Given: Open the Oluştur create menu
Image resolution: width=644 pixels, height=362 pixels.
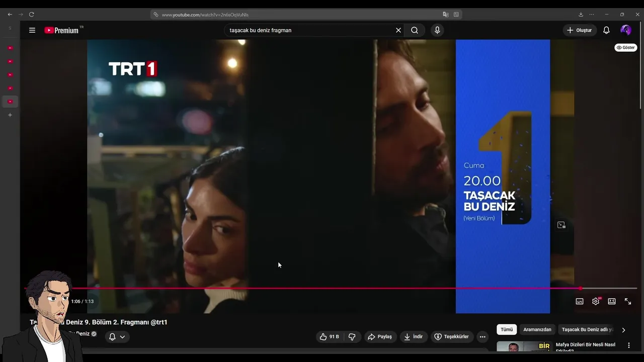Looking at the screenshot, I should (x=580, y=30).
